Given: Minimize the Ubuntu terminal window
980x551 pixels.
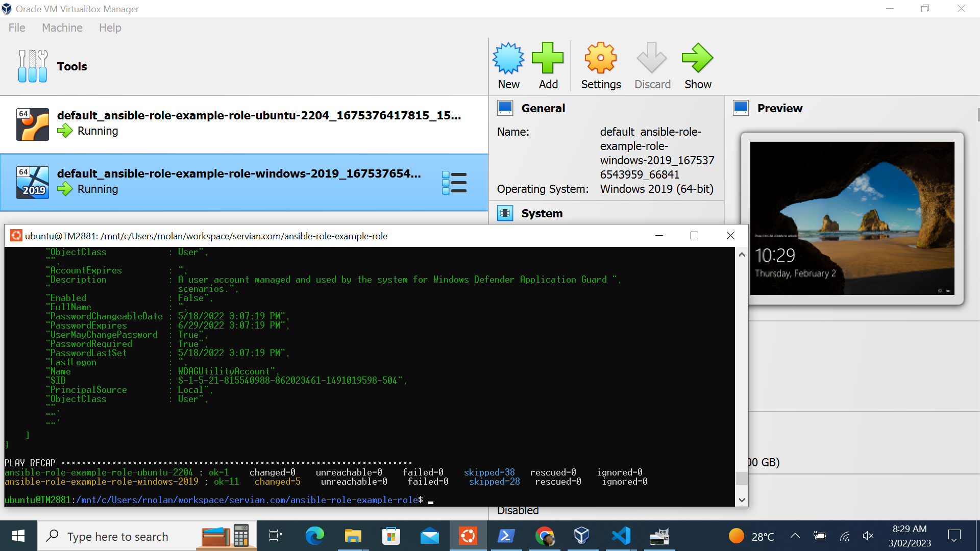Looking at the screenshot, I should [659, 236].
